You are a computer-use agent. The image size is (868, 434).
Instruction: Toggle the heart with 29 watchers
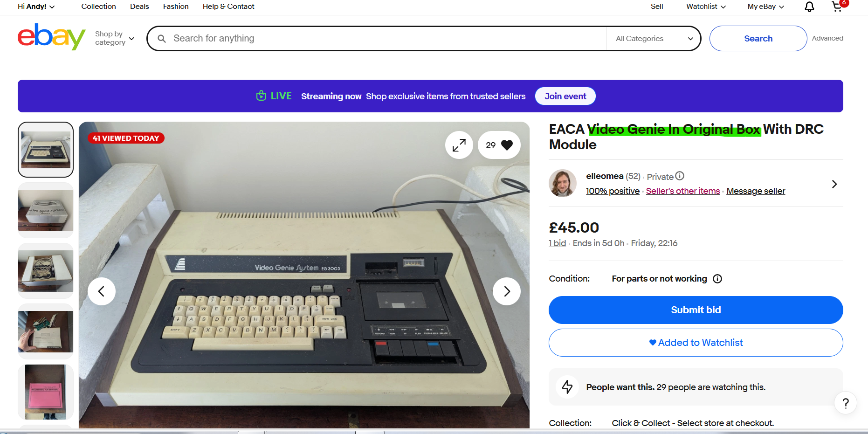click(x=499, y=145)
